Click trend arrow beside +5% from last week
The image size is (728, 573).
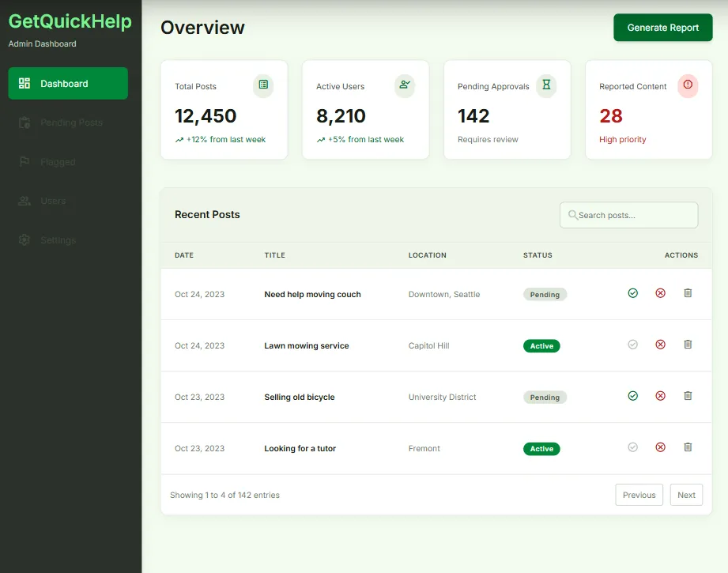[321, 140]
